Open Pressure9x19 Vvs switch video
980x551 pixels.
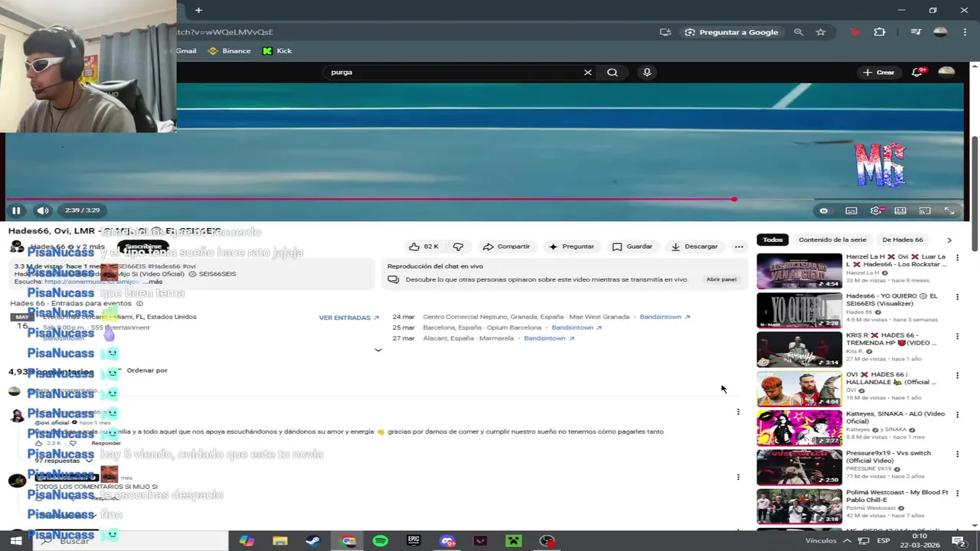coord(799,468)
